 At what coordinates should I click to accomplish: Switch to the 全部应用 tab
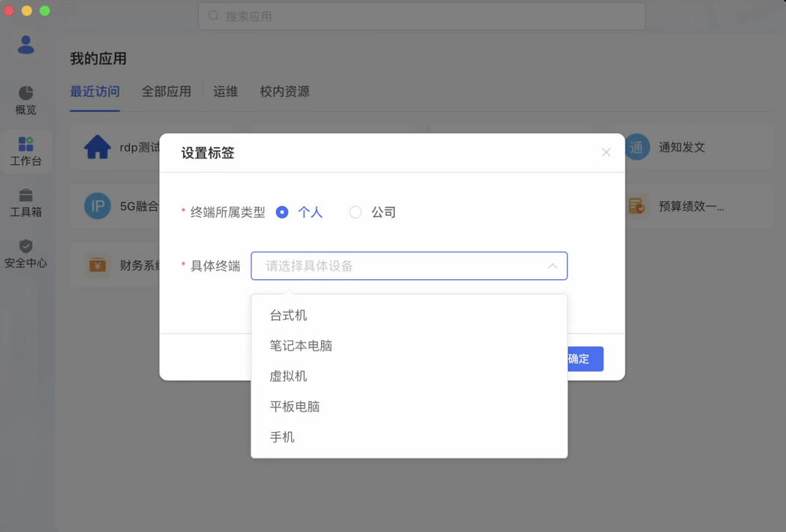tap(166, 92)
